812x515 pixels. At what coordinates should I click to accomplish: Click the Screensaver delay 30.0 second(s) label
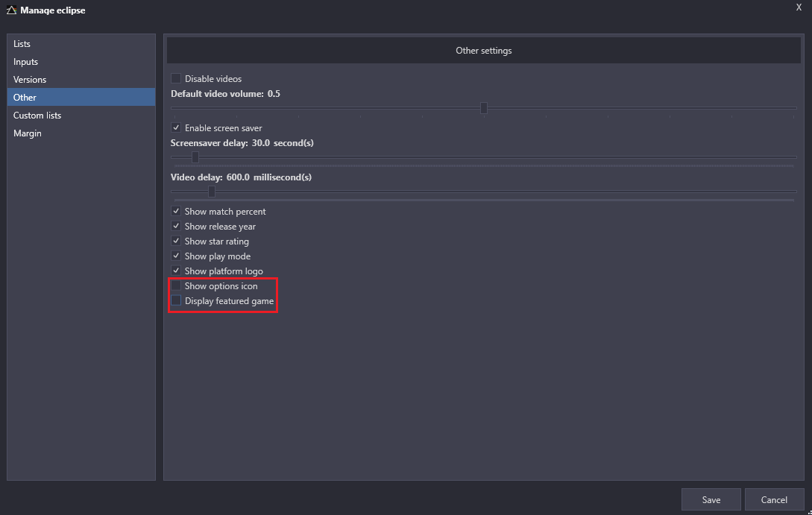pyautogui.click(x=242, y=143)
